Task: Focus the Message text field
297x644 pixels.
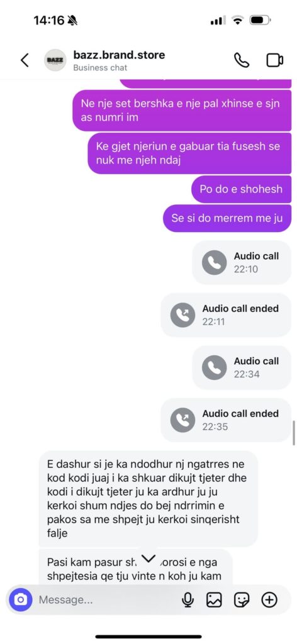Action: pos(107,600)
